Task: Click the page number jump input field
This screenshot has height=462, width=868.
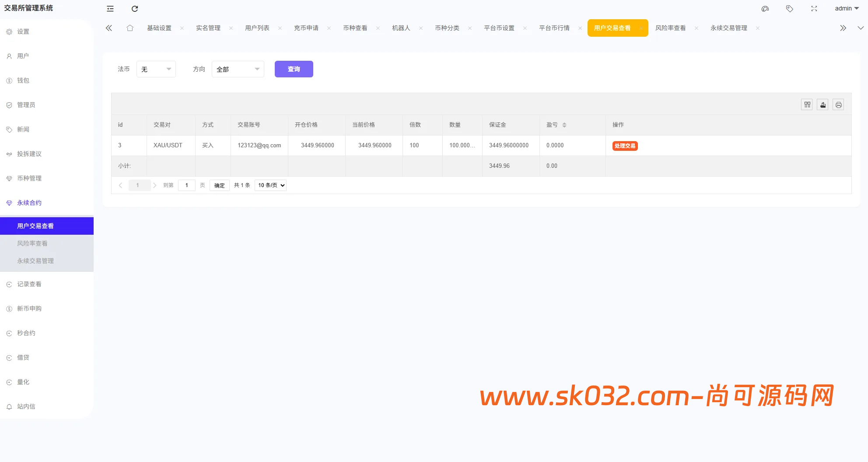Action: coord(187,185)
